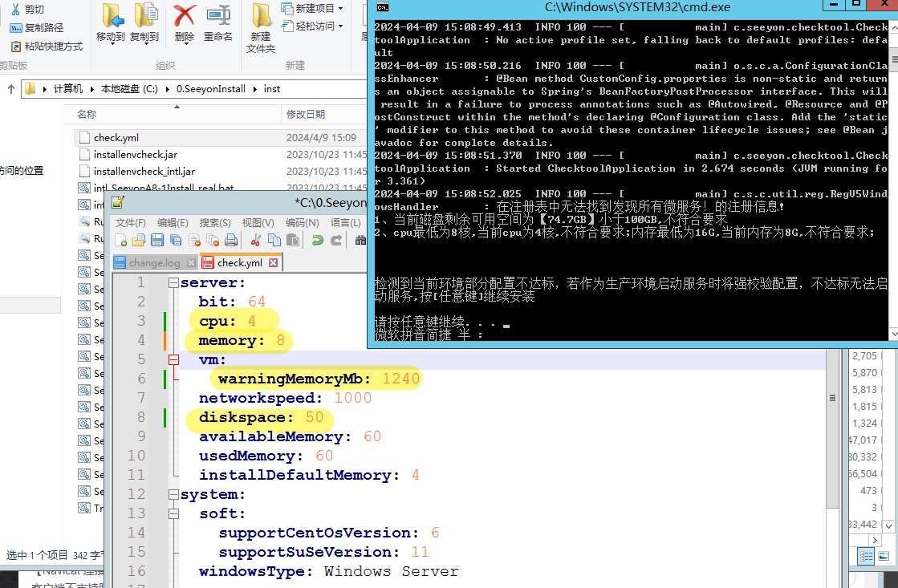Close the change.log tab
This screenshot has width=898, height=588.
point(191,263)
